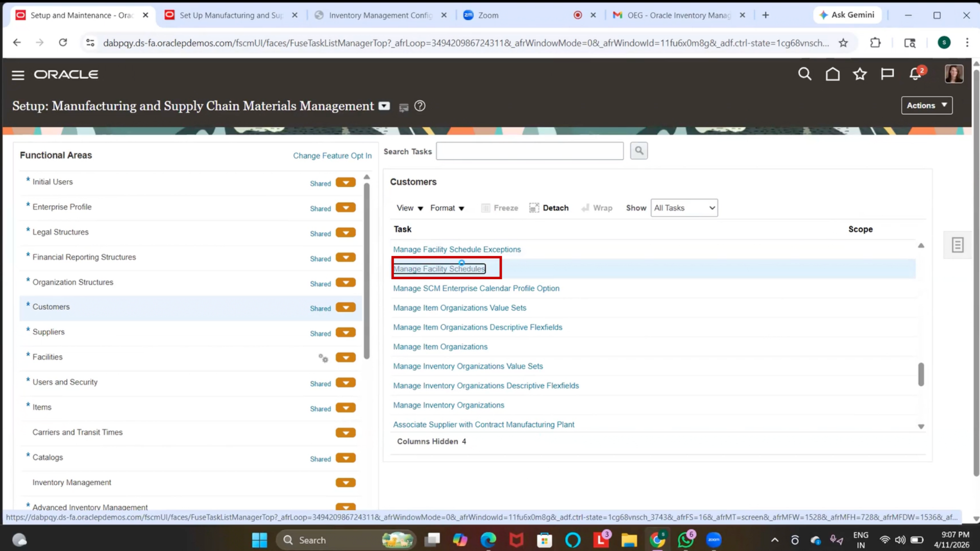Click the help question mark icon
980x551 pixels.
(420, 106)
